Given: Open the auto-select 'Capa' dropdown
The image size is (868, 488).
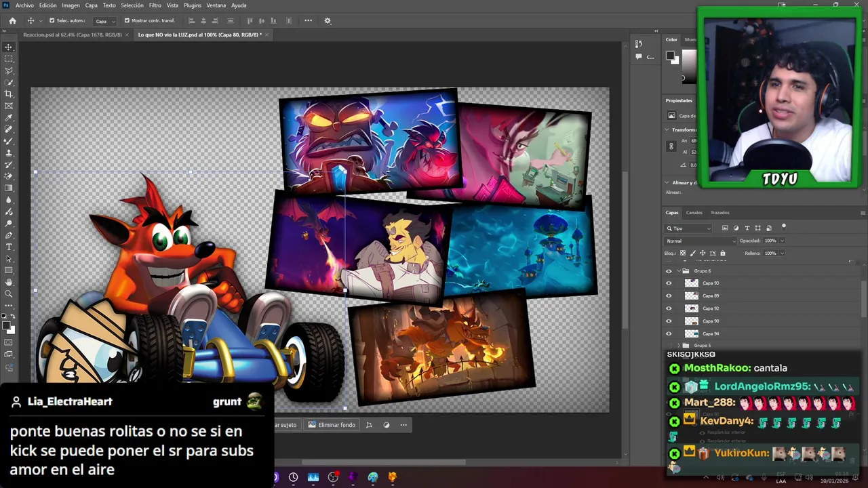Looking at the screenshot, I should pyautogui.click(x=105, y=21).
